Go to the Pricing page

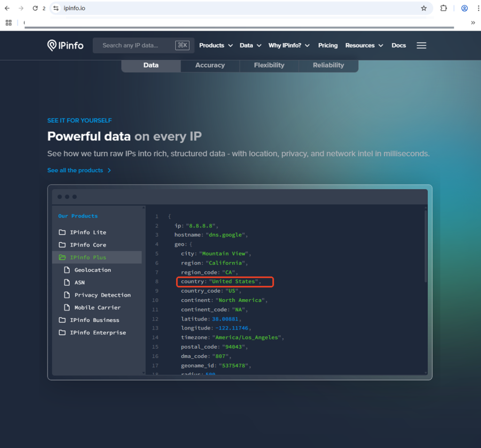[328, 46]
